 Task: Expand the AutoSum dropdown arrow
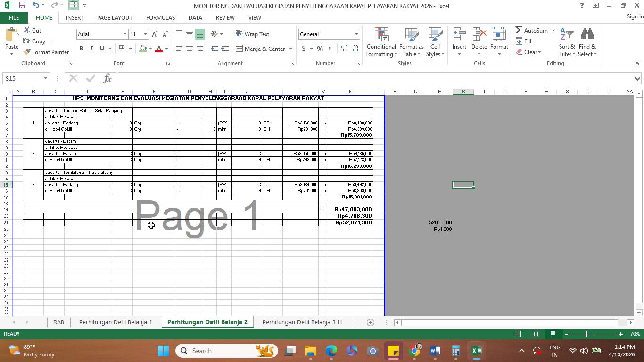[x=553, y=31]
